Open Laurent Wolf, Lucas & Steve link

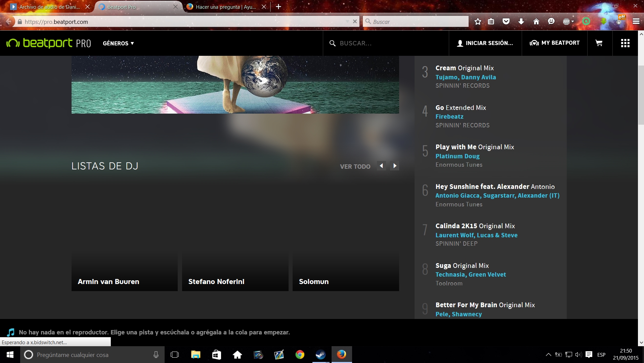tap(476, 235)
